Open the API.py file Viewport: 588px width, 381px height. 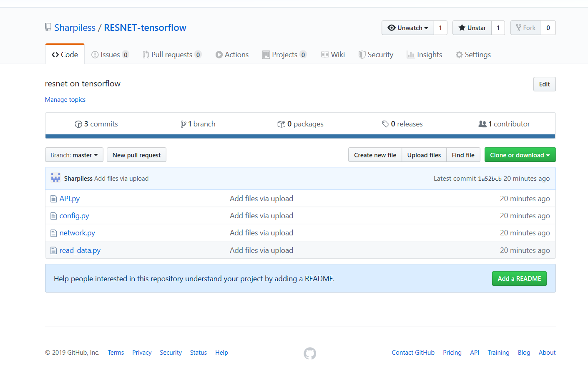pos(70,199)
